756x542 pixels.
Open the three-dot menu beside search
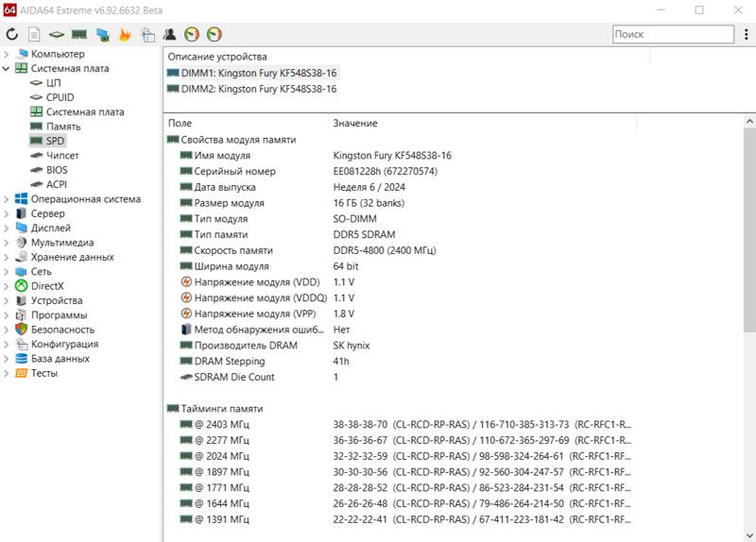pos(745,35)
